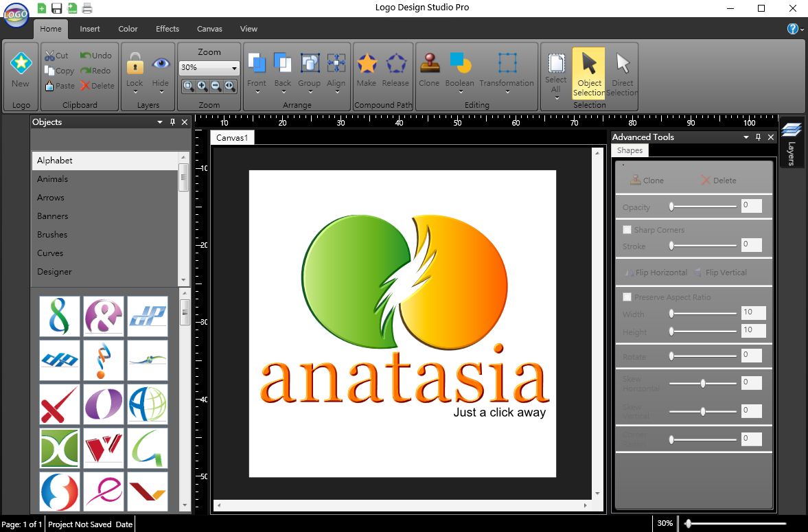
Task: Click the New Logo icon
Action: click(x=21, y=65)
